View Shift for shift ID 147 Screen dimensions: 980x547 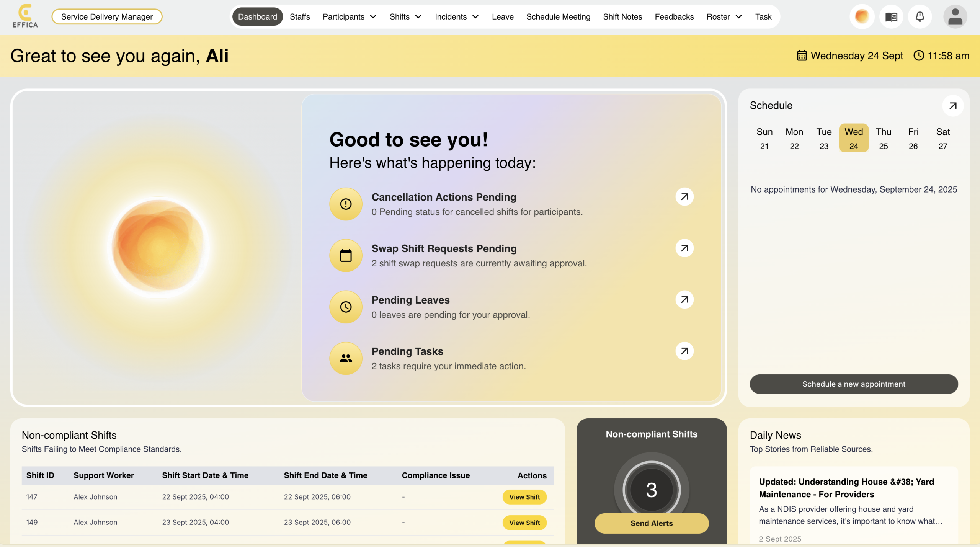click(524, 497)
